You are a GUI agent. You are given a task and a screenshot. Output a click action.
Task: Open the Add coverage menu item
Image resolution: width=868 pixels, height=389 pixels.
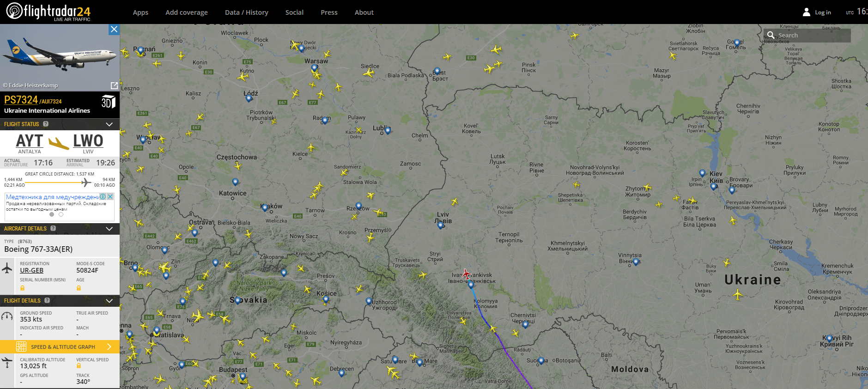pyautogui.click(x=186, y=12)
